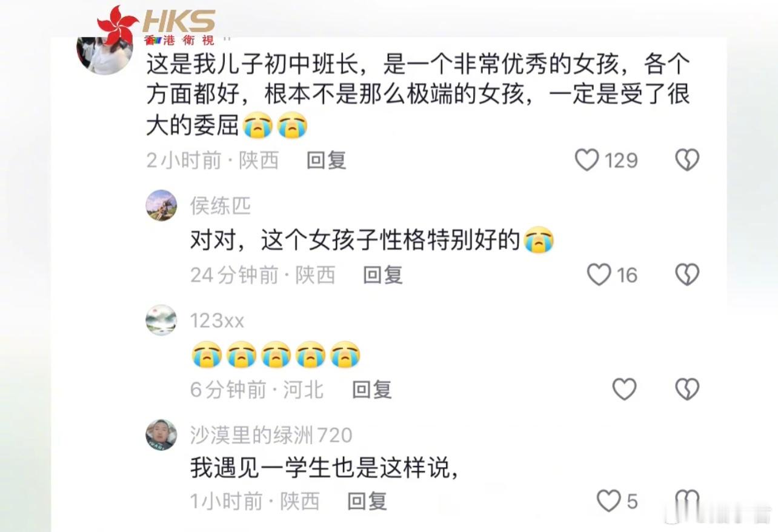Reply to 侯练匹's comment
Screen dimensions: 778x532
pos(383,275)
